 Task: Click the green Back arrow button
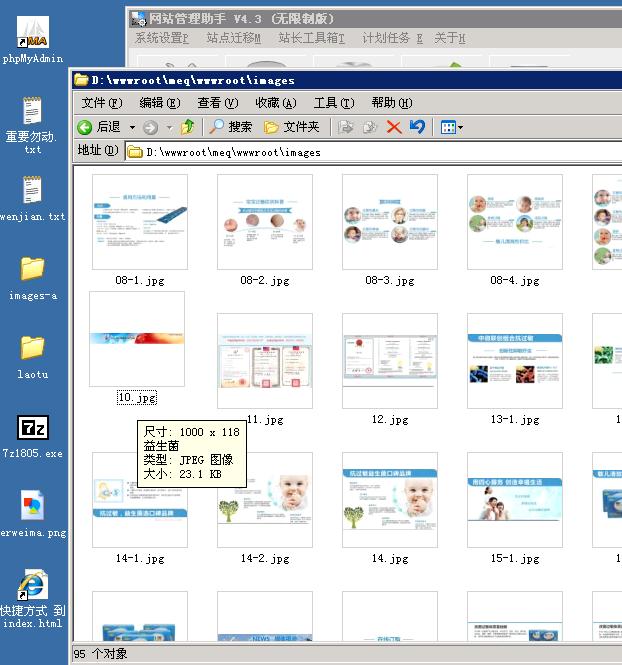click(x=86, y=127)
